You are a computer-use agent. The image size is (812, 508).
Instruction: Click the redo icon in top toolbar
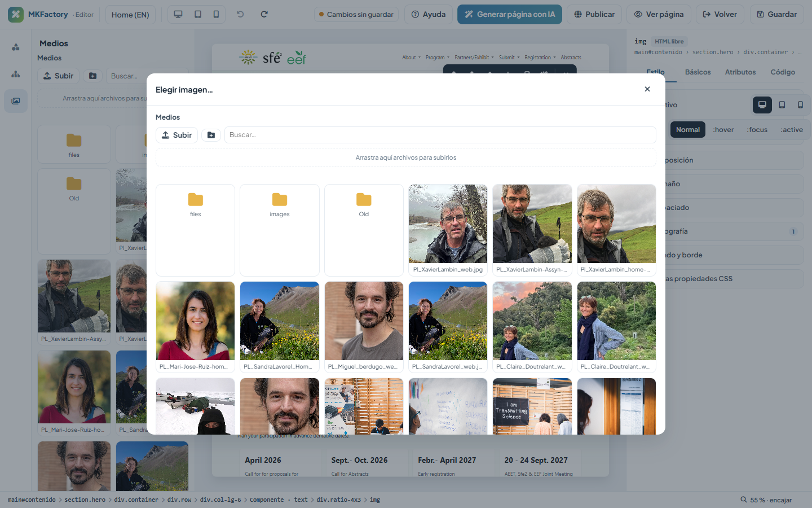(264, 14)
